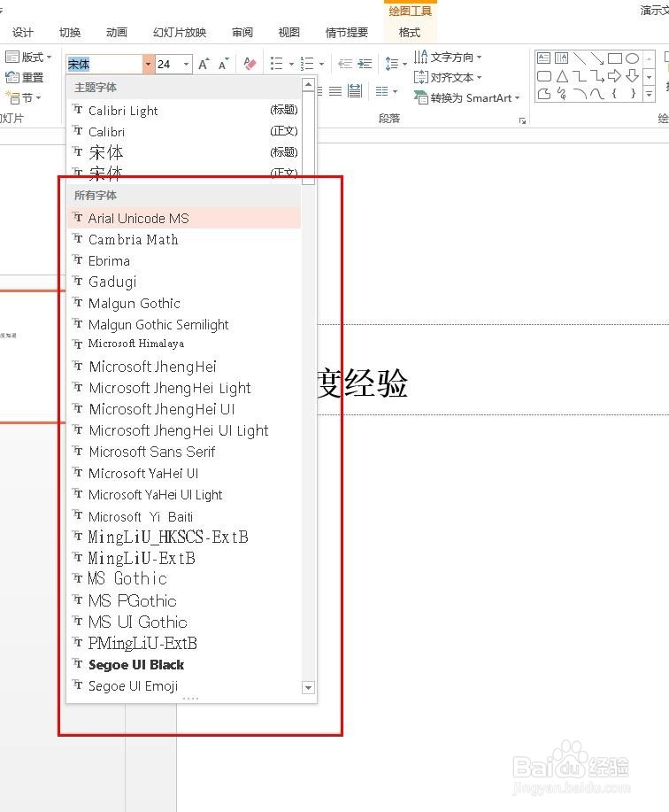
Task: Click the font list scroll down arrow
Action: pos(308,688)
